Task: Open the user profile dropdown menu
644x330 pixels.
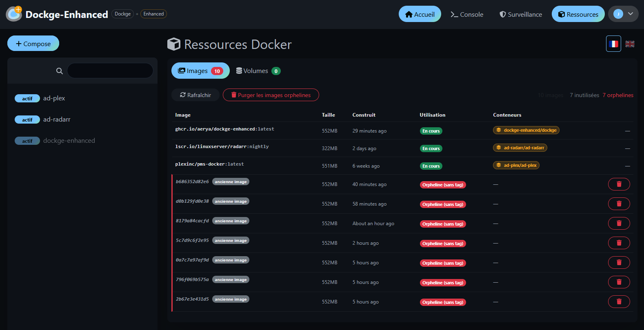Action: coord(623,14)
